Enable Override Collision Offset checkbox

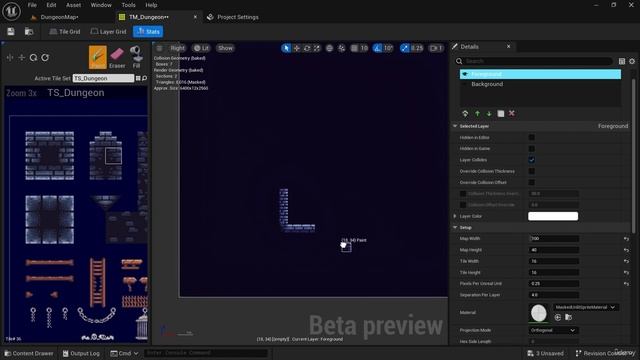(531, 182)
